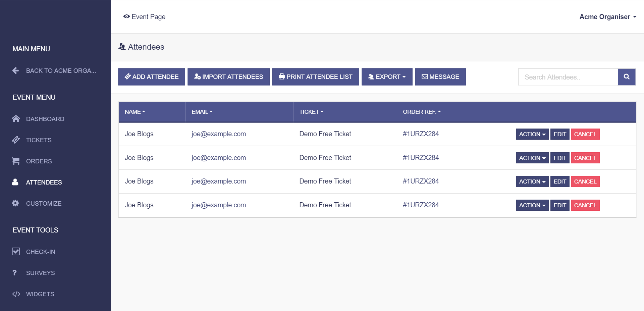This screenshot has width=644, height=311.
Task: Click the Customize gear icon
Action: [x=15, y=203]
